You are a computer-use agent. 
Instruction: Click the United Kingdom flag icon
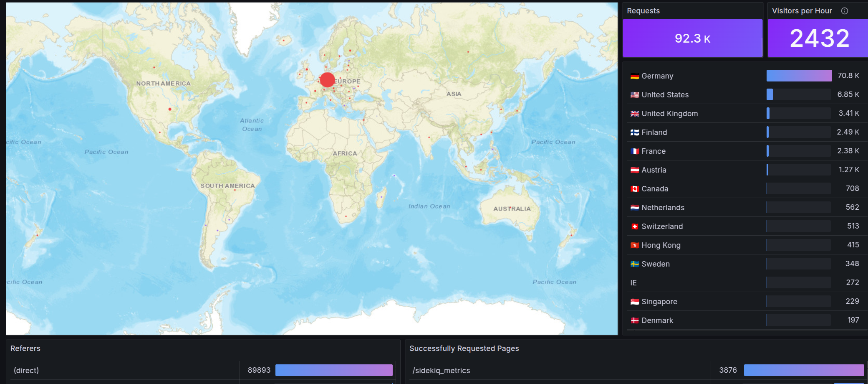(x=634, y=114)
